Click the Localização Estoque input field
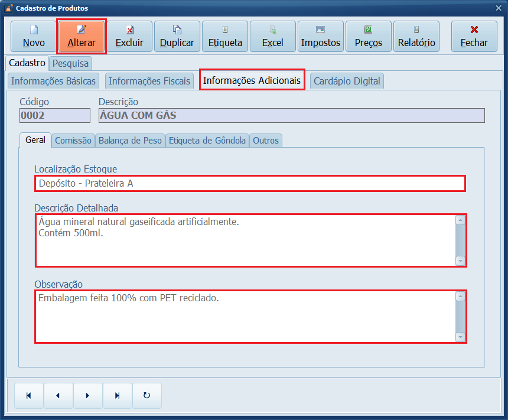 click(x=249, y=184)
